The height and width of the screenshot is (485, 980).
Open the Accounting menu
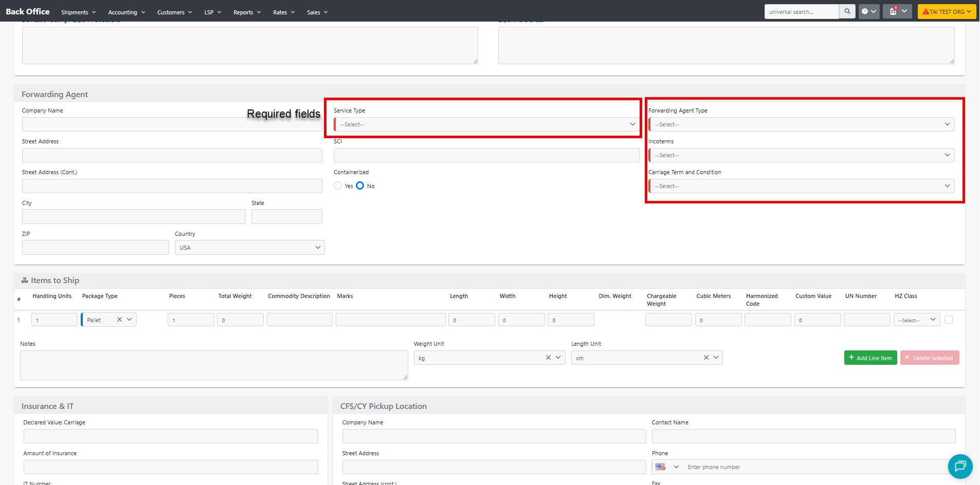[x=126, y=12]
